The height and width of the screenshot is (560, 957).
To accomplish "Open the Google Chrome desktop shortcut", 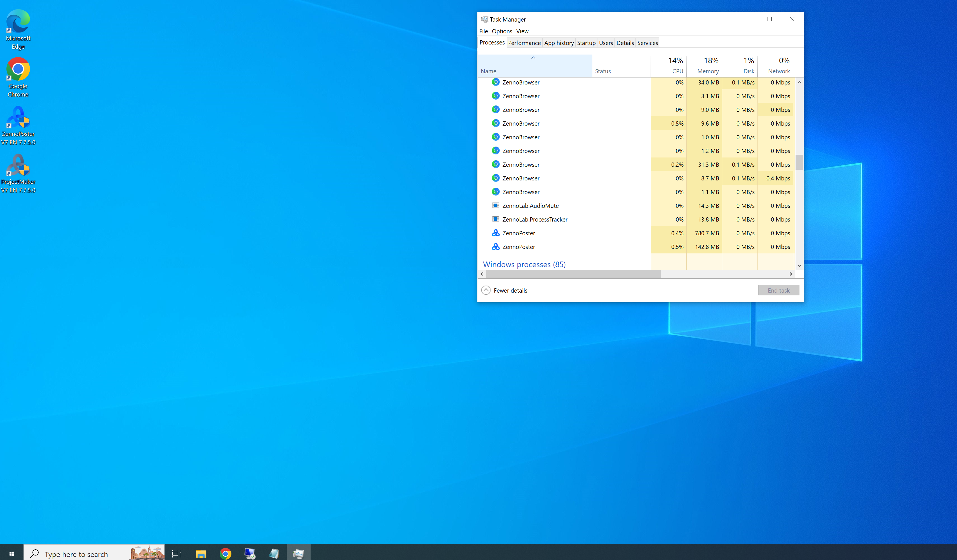I will point(18,77).
